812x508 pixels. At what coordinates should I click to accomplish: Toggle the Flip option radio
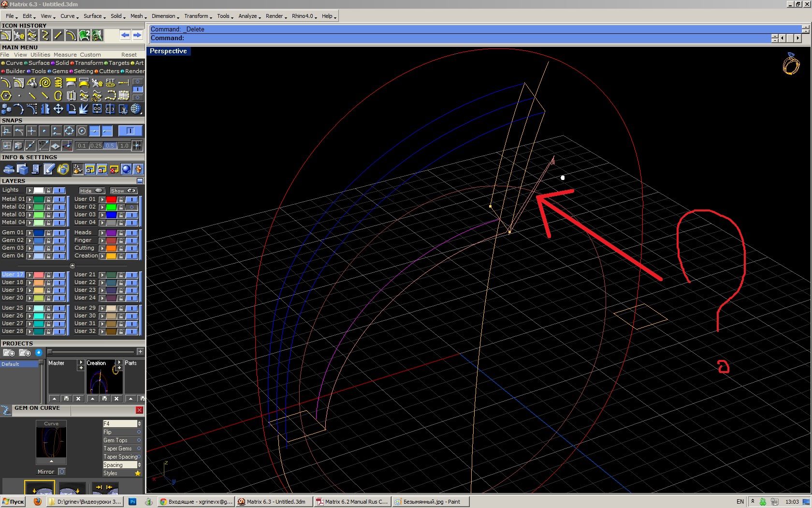tap(139, 432)
